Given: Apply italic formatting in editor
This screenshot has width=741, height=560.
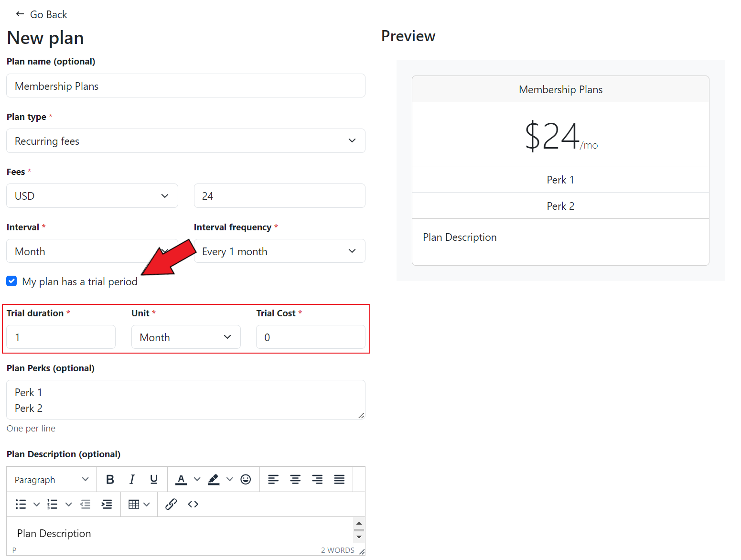Looking at the screenshot, I should pos(132,479).
